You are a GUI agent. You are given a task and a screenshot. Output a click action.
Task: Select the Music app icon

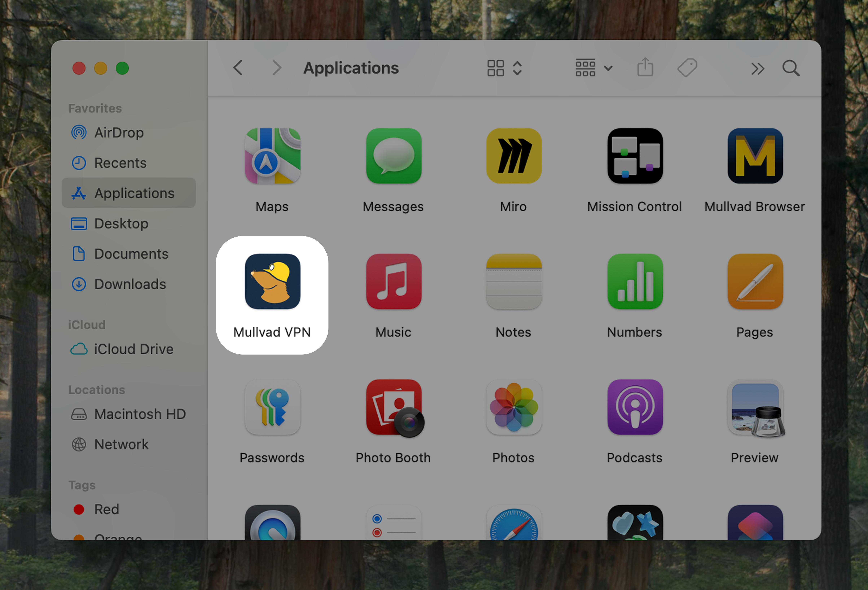(394, 281)
